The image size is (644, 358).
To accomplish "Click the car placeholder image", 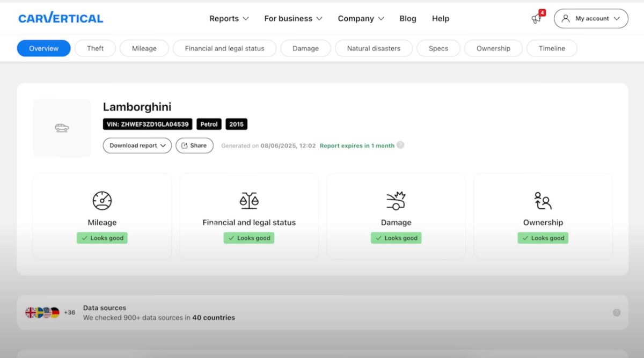I will click(x=62, y=128).
